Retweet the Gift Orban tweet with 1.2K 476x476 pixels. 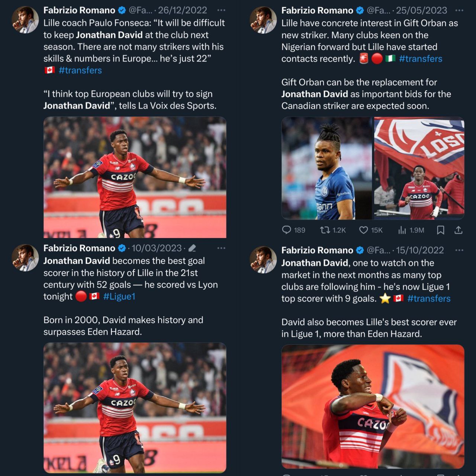pyautogui.click(x=325, y=230)
